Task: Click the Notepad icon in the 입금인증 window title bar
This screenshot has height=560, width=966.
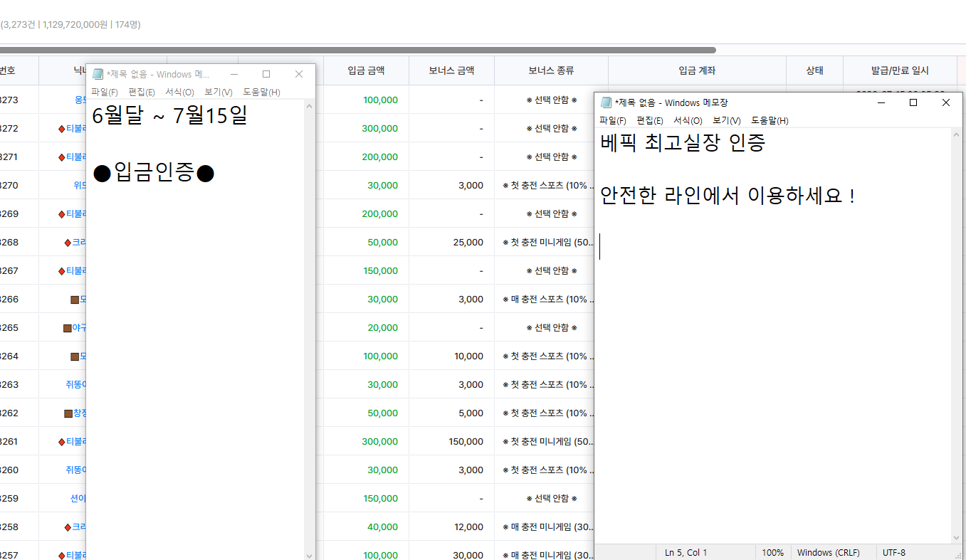Action: [98, 74]
